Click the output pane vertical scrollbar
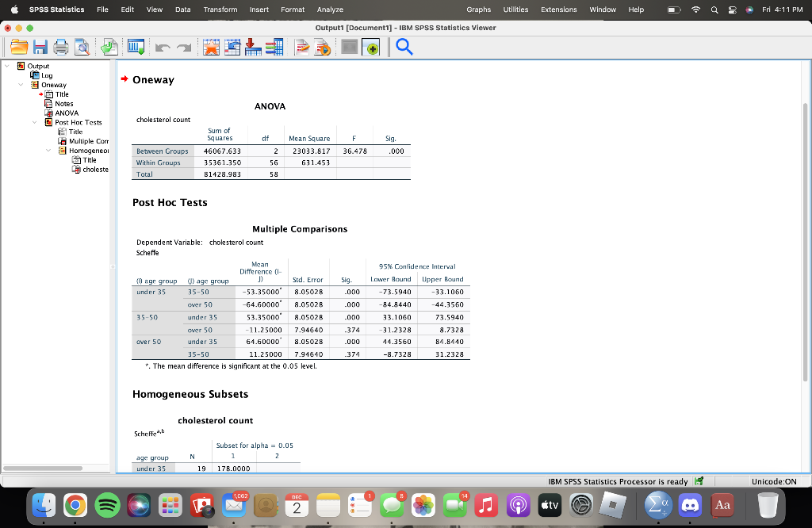 click(x=806, y=242)
